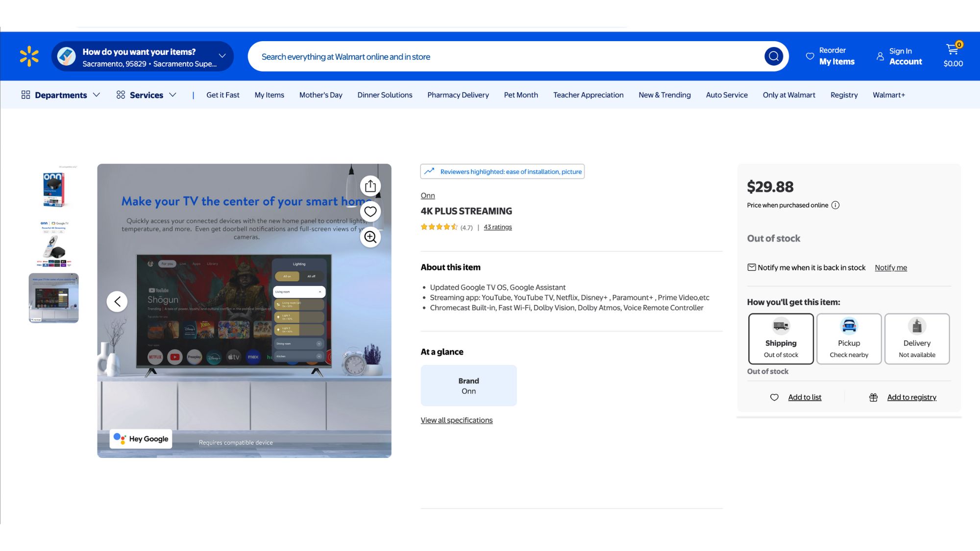Viewport: 980px width, 551px height.
Task: Open the shopping cart icon
Action: (x=953, y=49)
